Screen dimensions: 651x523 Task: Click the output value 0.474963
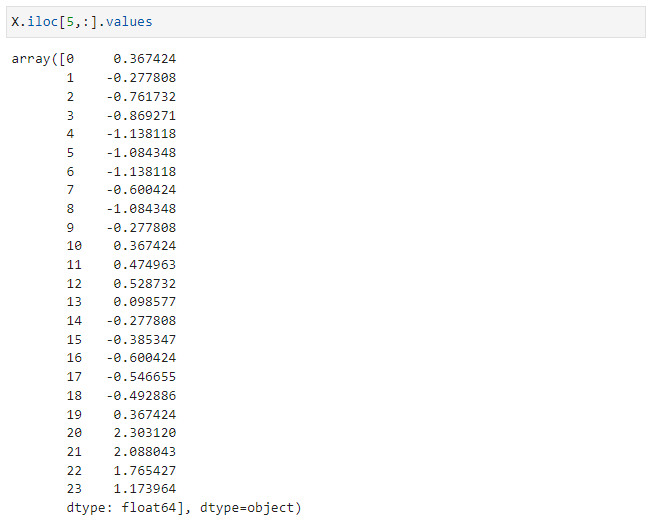point(145,264)
